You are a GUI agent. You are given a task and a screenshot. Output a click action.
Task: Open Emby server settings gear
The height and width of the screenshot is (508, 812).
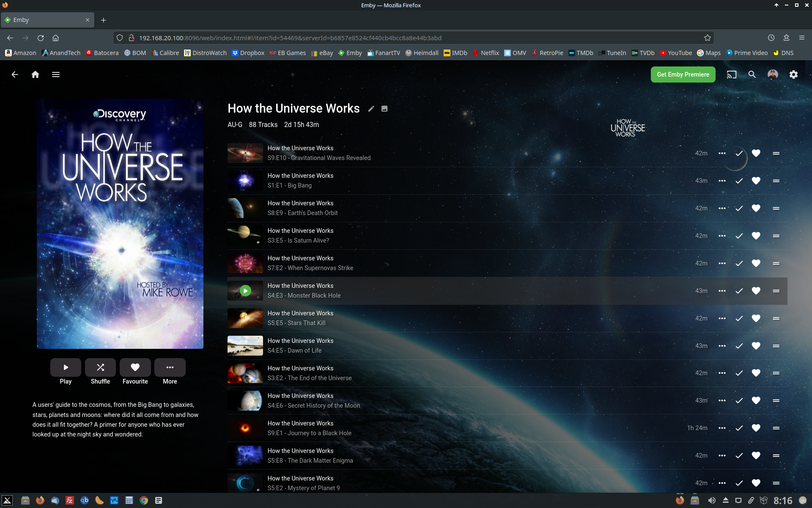point(793,75)
